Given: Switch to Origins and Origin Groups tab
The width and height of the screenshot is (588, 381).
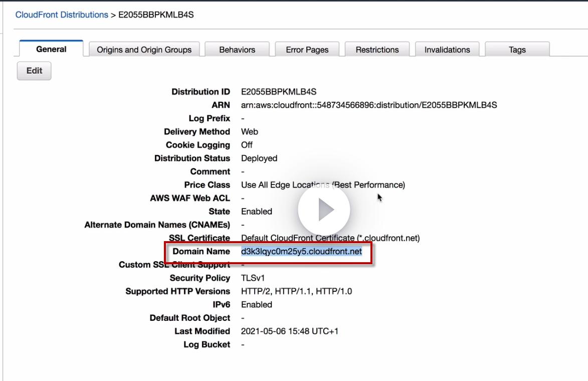Looking at the screenshot, I should click(144, 50).
